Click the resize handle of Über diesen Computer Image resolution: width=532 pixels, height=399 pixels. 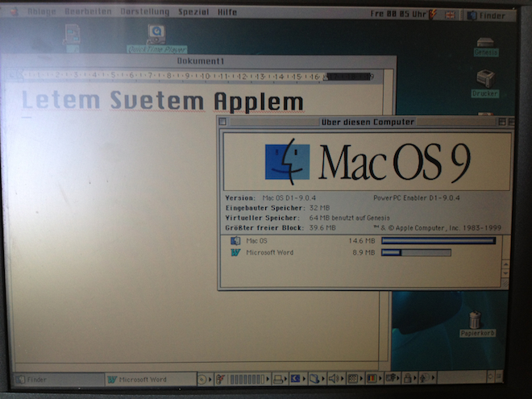(505, 284)
